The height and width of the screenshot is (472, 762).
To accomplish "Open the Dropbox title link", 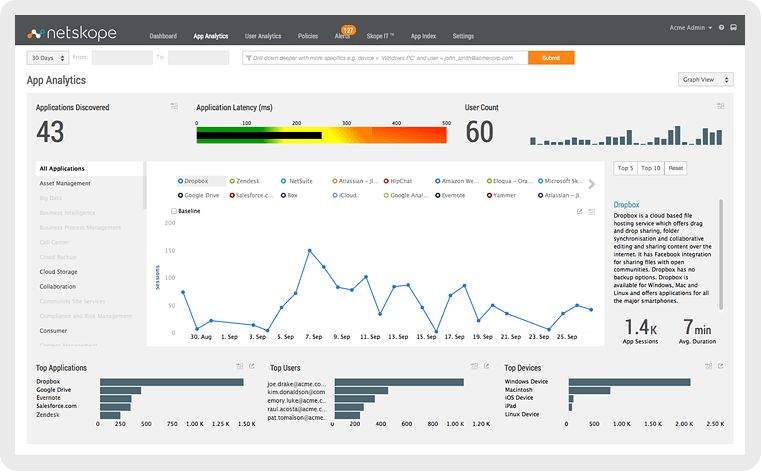I will [x=626, y=205].
